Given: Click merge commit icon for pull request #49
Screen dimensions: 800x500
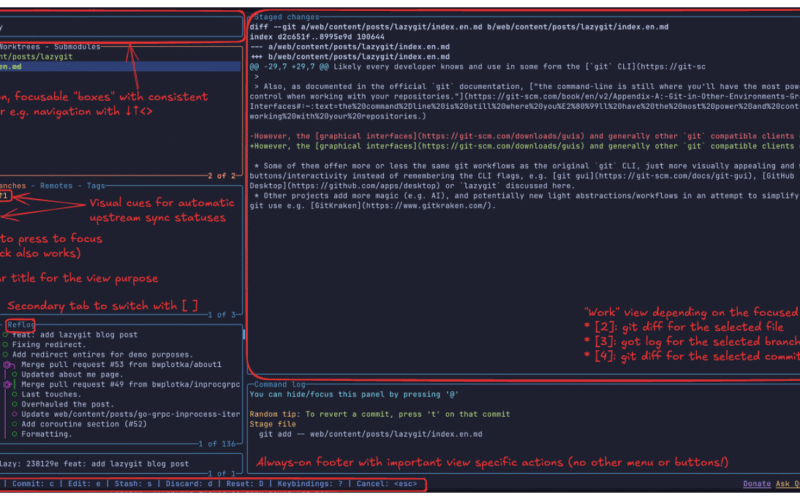Looking at the screenshot, I should click(9, 384).
